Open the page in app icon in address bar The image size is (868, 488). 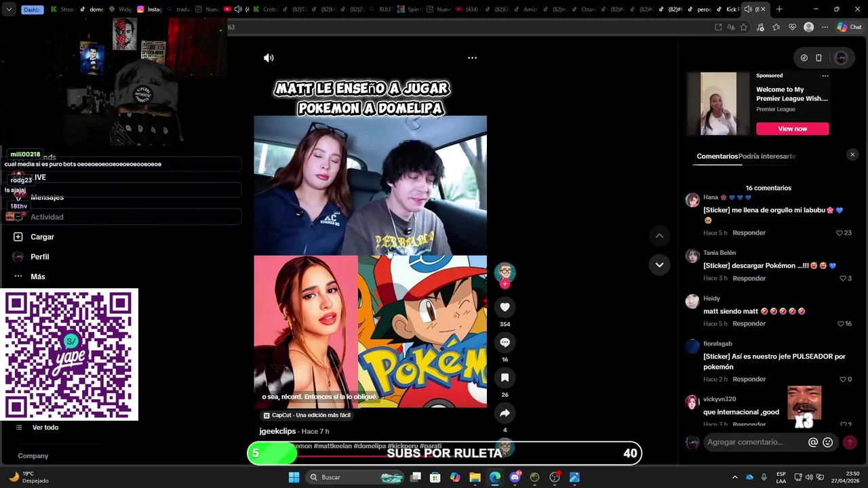(x=718, y=27)
